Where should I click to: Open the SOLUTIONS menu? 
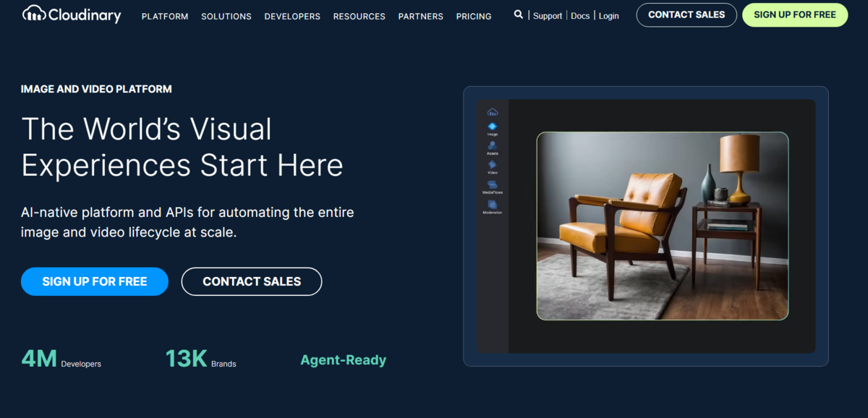(x=226, y=16)
